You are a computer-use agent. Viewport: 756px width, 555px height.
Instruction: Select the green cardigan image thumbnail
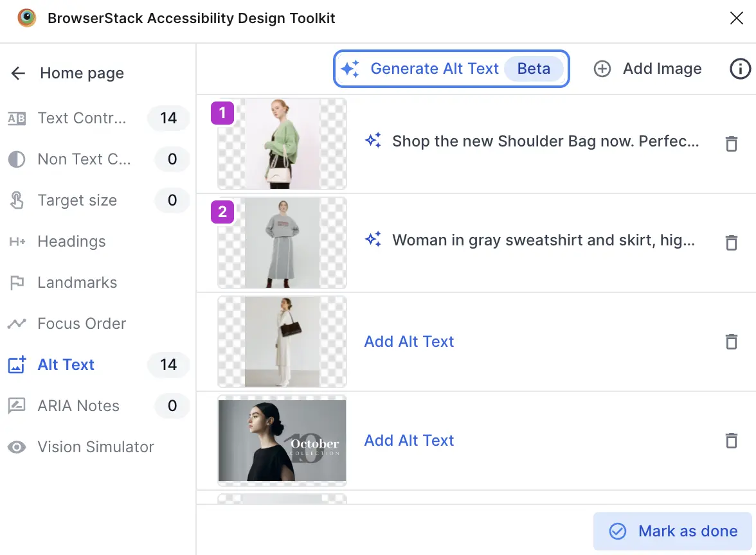tap(282, 144)
